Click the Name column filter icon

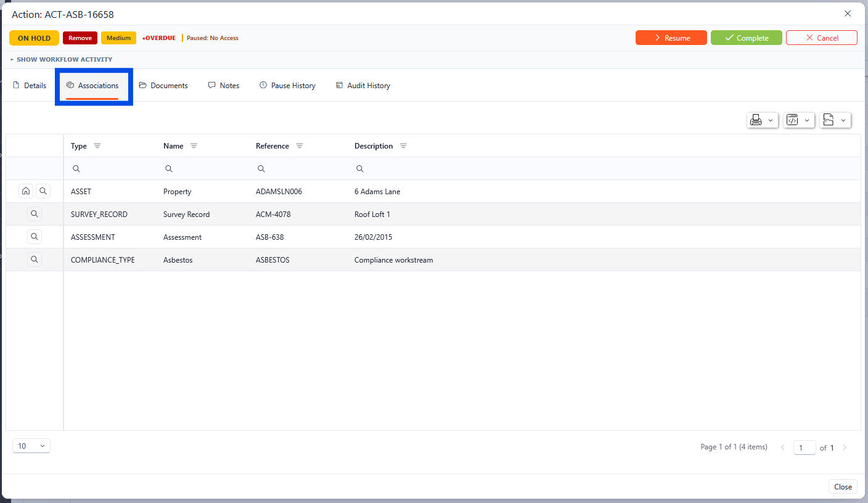click(194, 146)
